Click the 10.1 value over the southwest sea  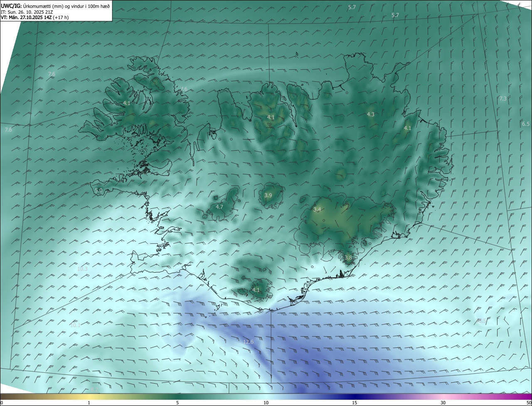[x=75, y=325]
